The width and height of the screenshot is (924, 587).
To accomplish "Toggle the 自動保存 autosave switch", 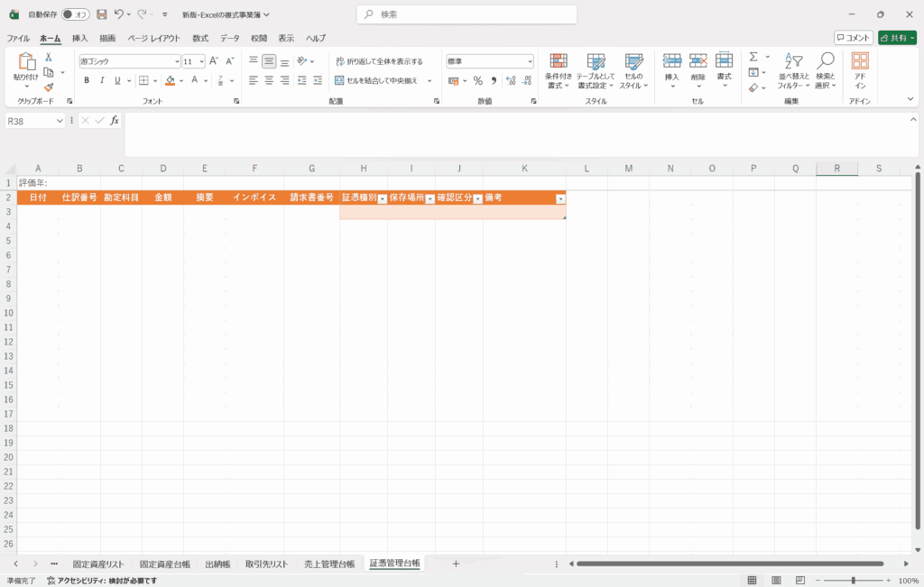I will pos(76,14).
